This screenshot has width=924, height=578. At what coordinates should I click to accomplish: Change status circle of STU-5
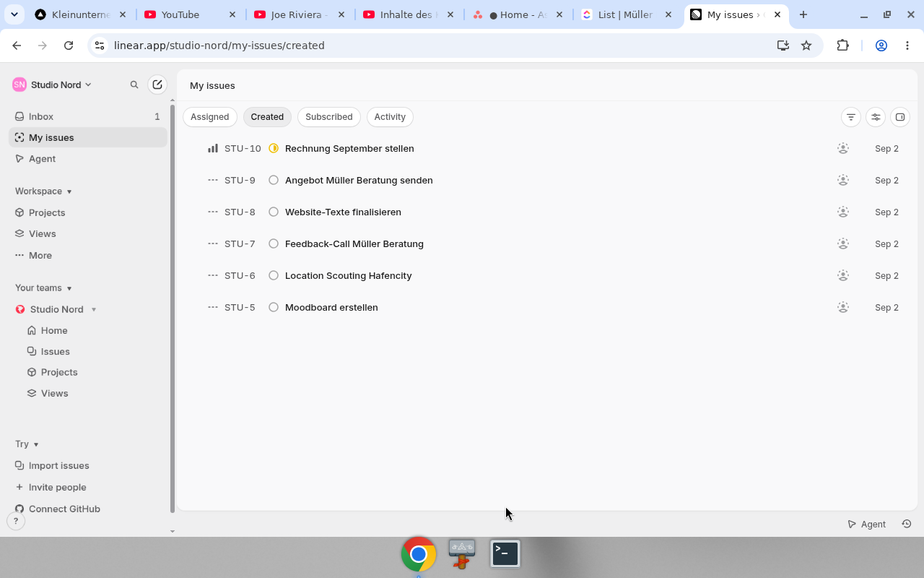274,307
